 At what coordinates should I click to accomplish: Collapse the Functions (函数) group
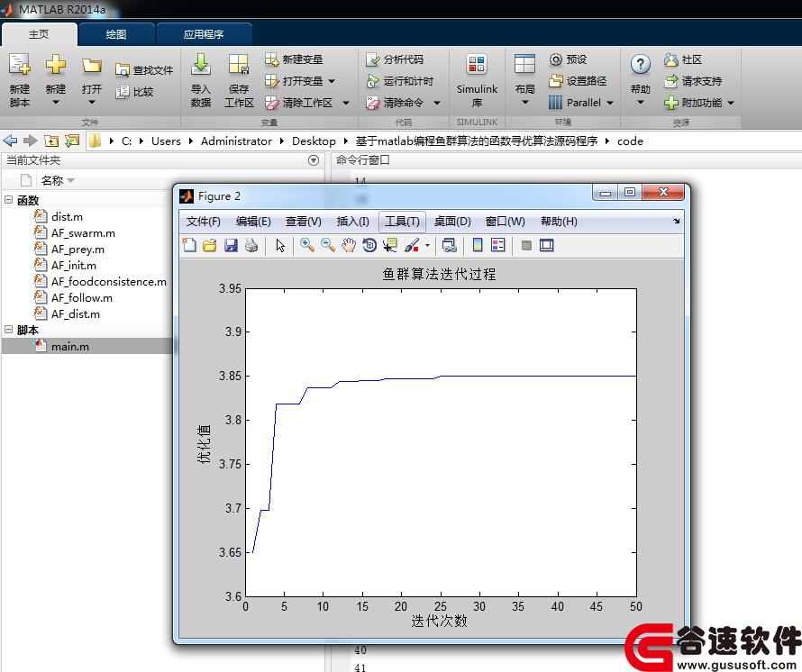(9, 199)
